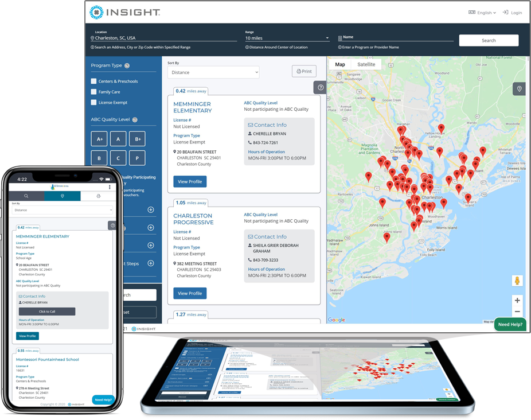Click the help question icon on the phone

[112, 225]
